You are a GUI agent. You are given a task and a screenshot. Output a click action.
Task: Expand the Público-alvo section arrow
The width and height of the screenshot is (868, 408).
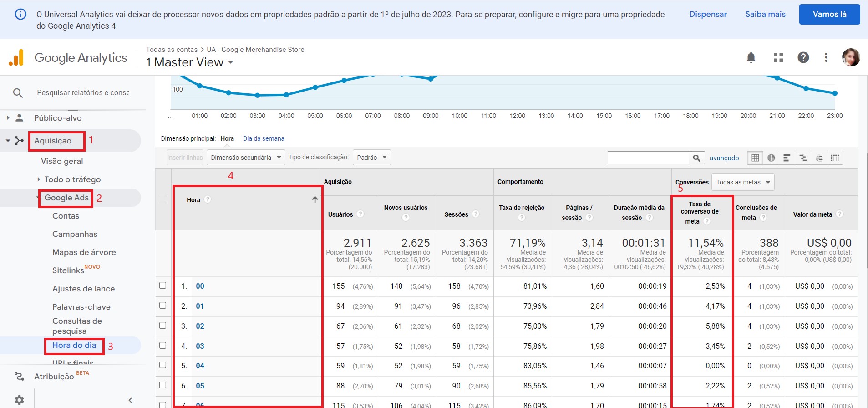[8, 118]
